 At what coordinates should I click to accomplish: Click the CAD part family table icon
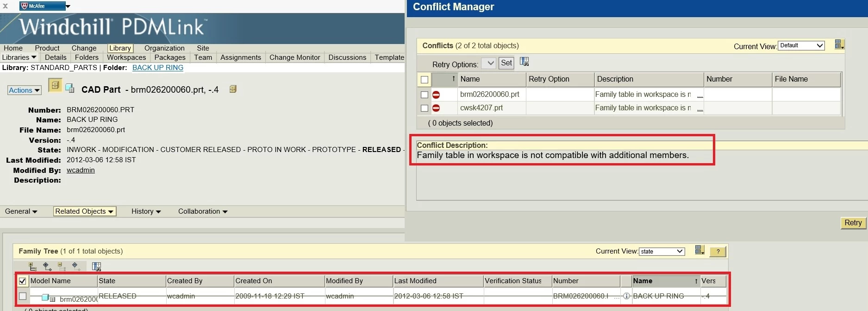point(70,88)
